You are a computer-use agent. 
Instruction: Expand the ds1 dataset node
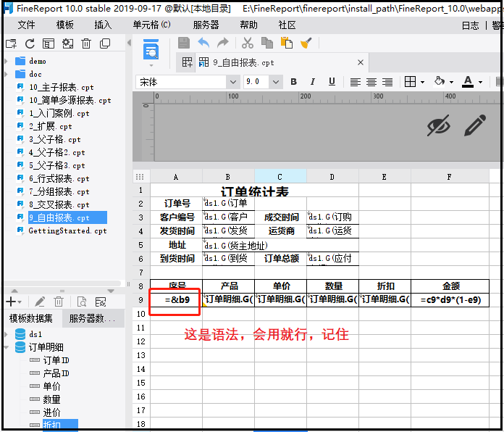(6, 334)
